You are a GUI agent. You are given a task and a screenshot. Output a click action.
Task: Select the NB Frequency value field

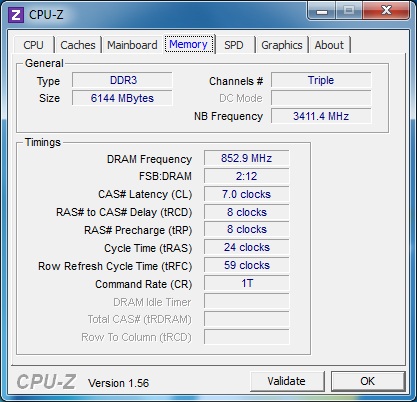[x=321, y=116]
